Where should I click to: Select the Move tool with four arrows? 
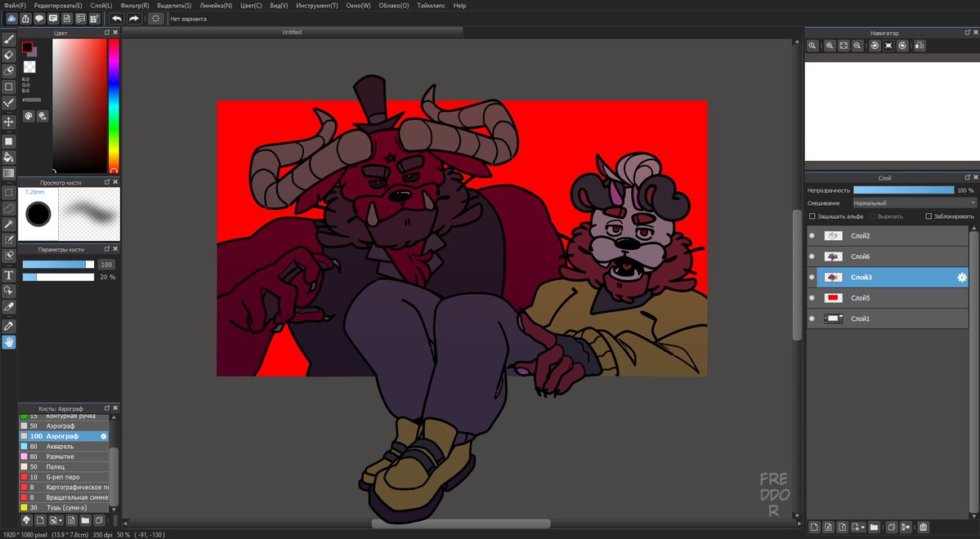[x=9, y=122]
